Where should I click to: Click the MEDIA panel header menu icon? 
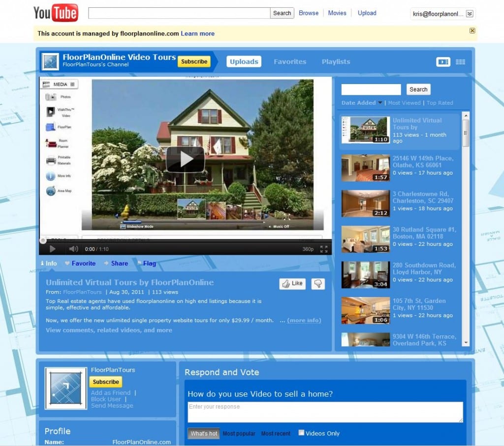[x=73, y=84]
